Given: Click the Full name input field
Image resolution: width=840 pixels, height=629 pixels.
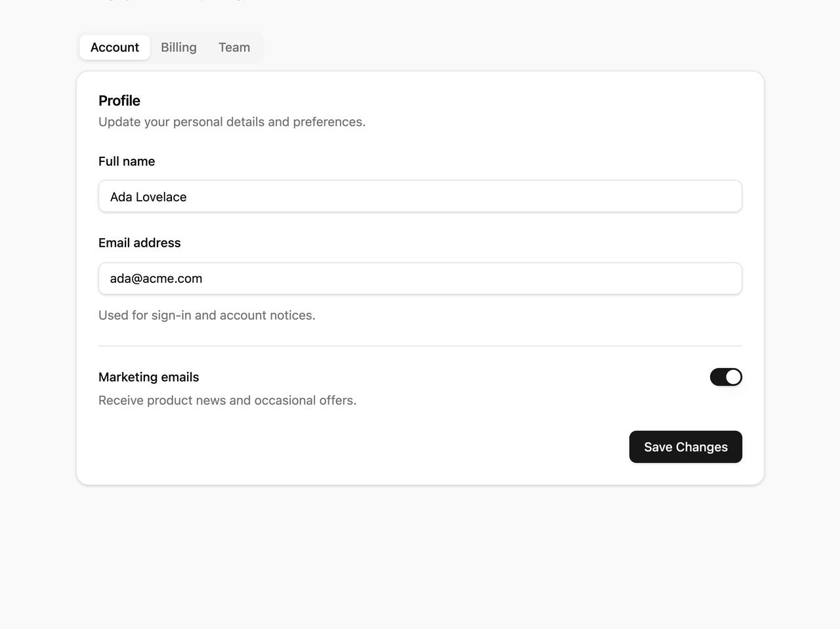Looking at the screenshot, I should (x=420, y=196).
